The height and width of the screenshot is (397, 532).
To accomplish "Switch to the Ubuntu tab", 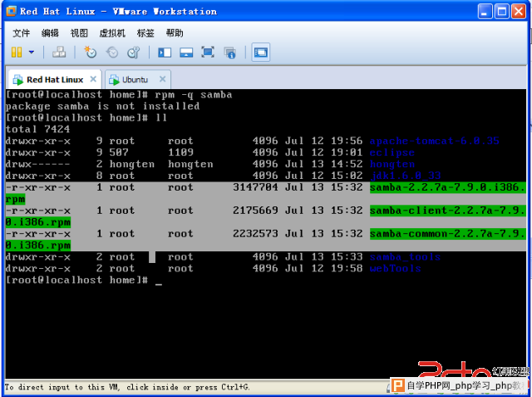I will point(135,80).
